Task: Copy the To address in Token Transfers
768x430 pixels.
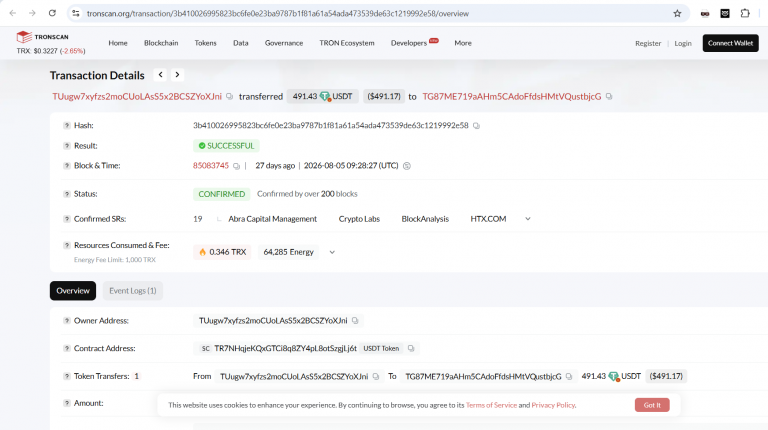Action: pos(569,377)
